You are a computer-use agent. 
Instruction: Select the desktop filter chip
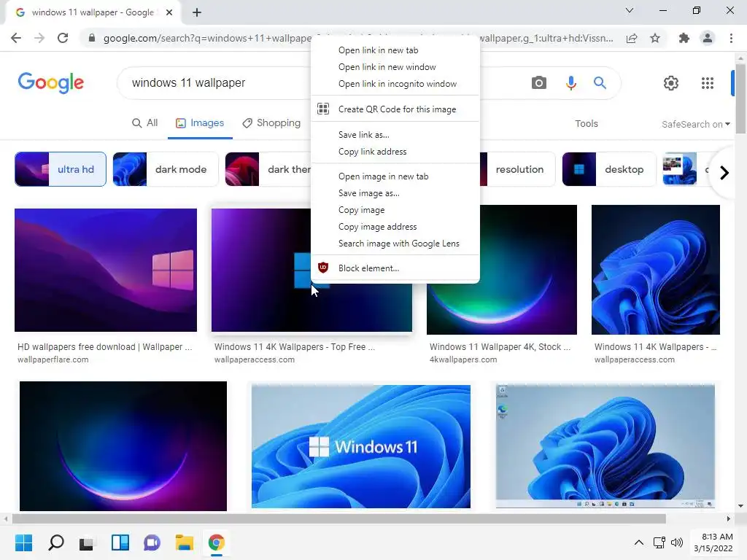click(609, 169)
